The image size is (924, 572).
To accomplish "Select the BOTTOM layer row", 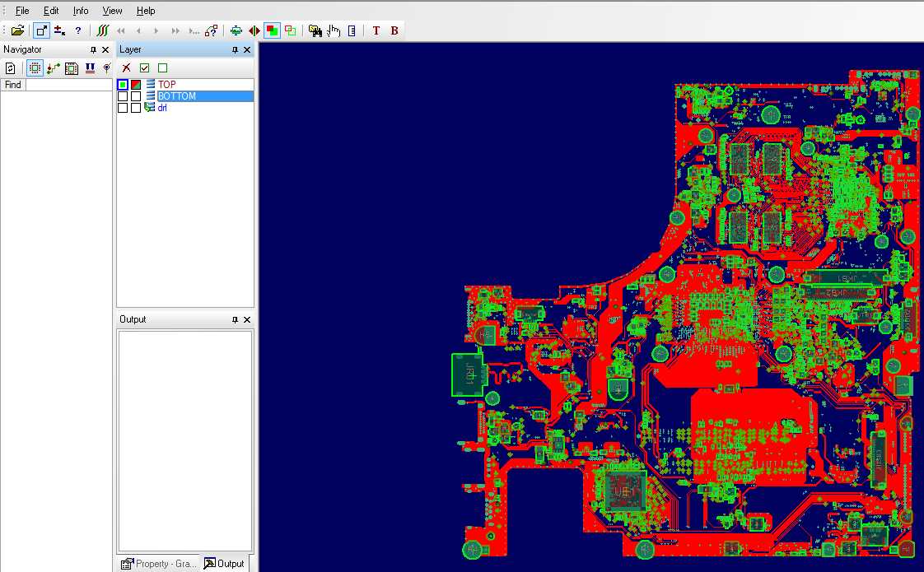I will (x=185, y=96).
